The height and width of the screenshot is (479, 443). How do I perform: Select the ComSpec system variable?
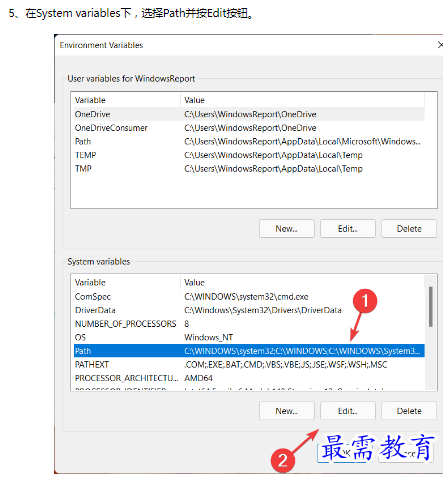(x=249, y=297)
